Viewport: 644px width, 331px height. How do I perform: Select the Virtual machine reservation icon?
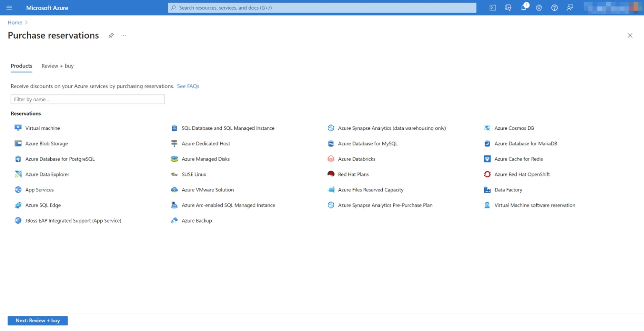(x=17, y=128)
